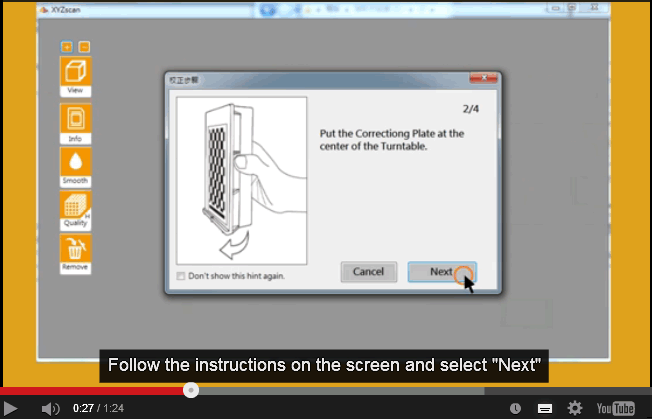Close the calibration step dialog
The width and height of the screenshot is (652, 419).
tap(484, 78)
